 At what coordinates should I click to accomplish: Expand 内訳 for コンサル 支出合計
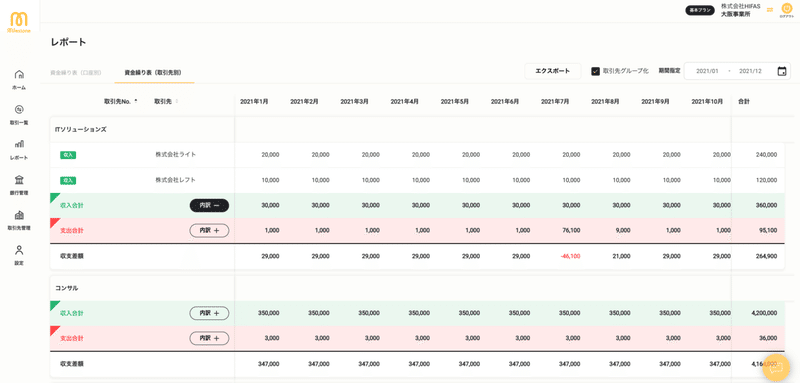click(209, 338)
